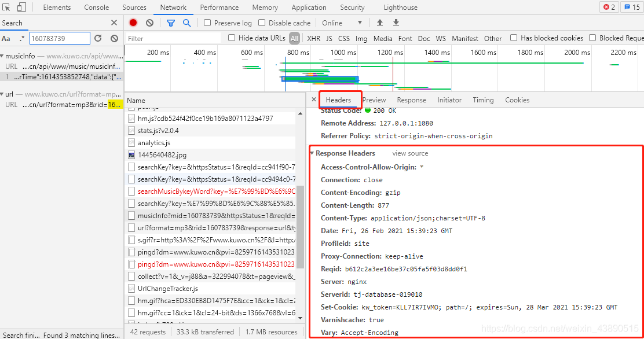The height and width of the screenshot is (339, 644).
Task: Open the Performance tab
Action: point(219,8)
